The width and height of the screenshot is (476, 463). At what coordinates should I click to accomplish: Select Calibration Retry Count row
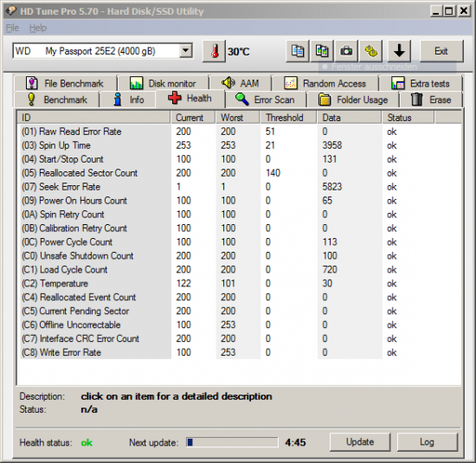(240, 228)
